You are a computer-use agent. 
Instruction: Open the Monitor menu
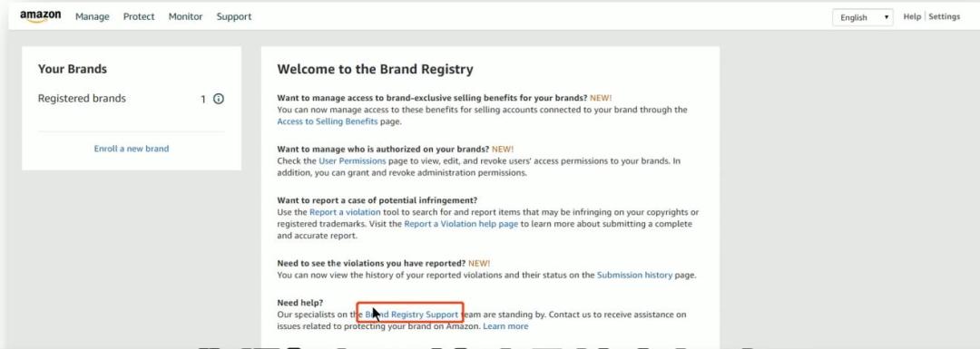pos(186,17)
